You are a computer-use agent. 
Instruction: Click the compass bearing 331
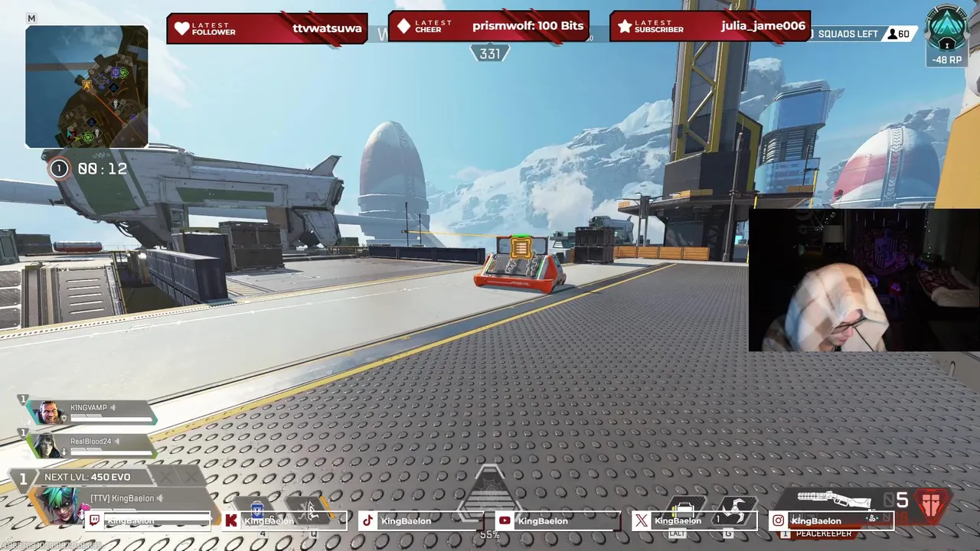pos(490,54)
